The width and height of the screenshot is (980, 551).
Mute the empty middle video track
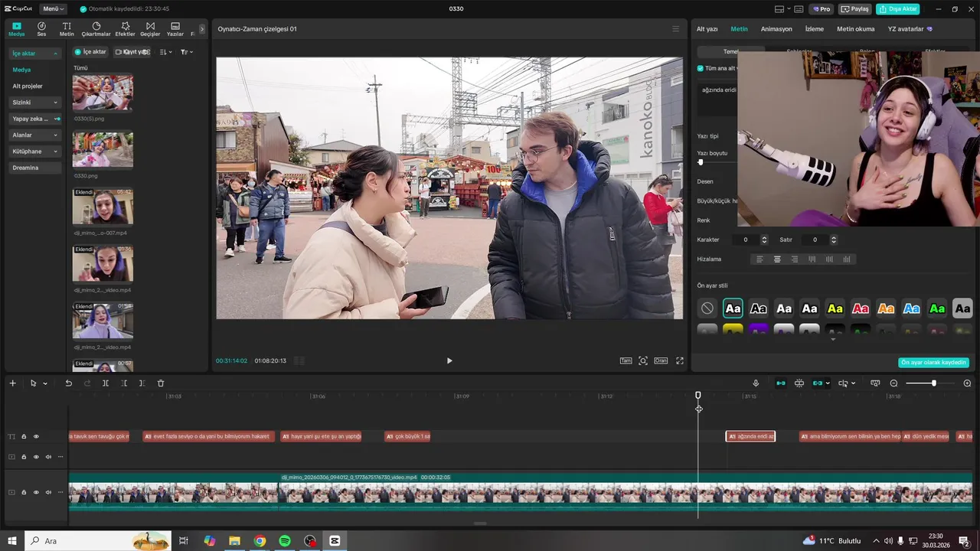[48, 457]
